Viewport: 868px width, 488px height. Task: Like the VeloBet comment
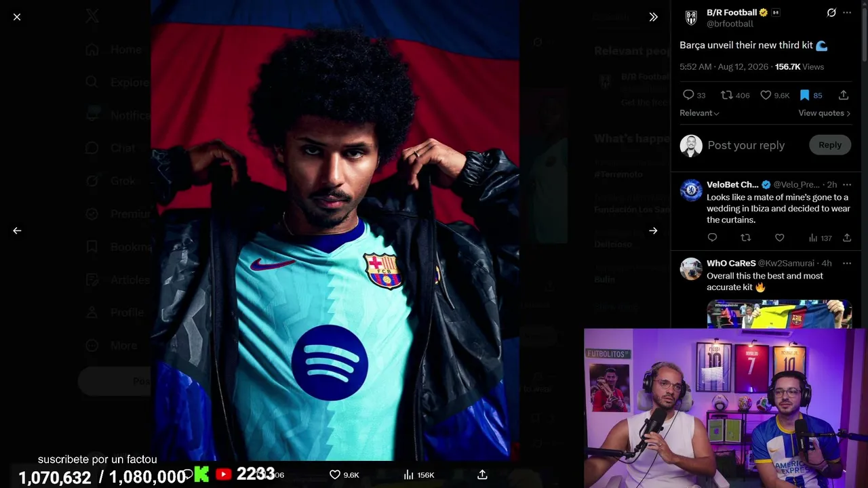(780, 238)
